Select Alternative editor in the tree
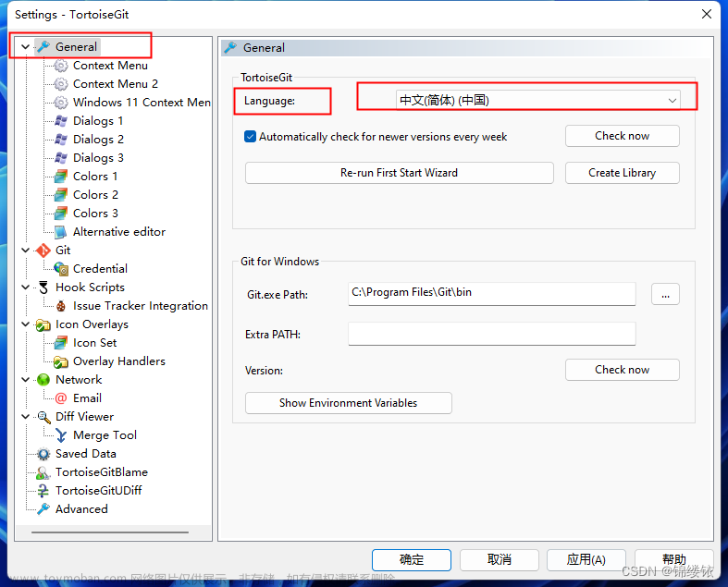This screenshot has width=728, height=587. tap(119, 232)
